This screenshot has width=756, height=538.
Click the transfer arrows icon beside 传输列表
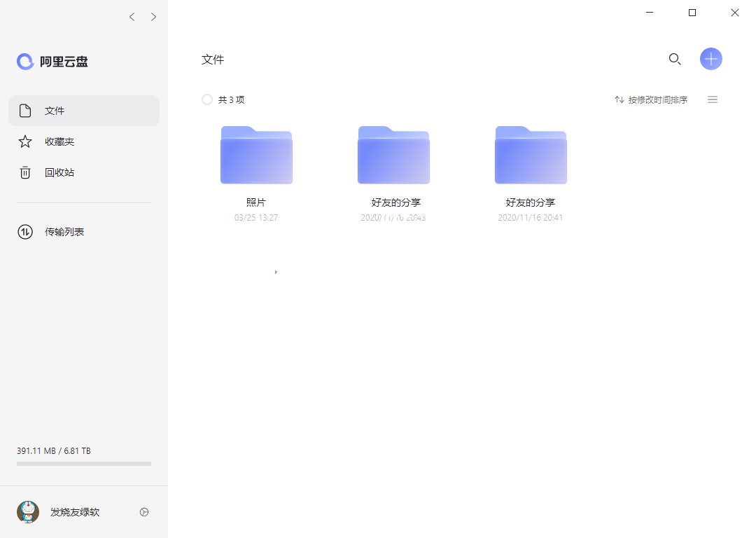(x=25, y=232)
